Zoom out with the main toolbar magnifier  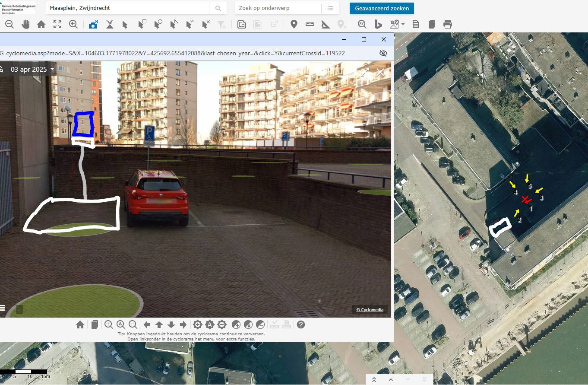(x=9, y=25)
